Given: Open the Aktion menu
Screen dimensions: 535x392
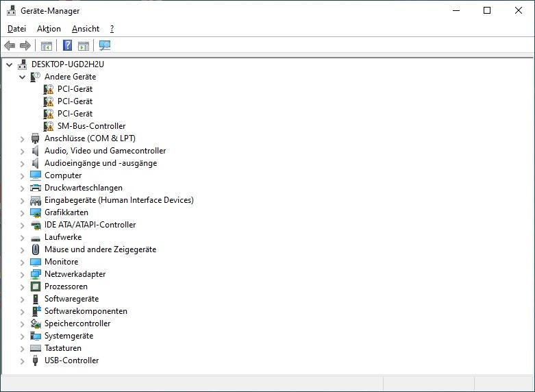Looking at the screenshot, I should (x=49, y=29).
